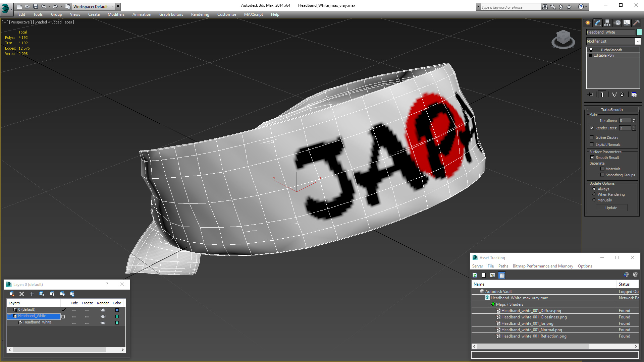
Task: Click Create New Layer icon in Layer dialog
Action: 12,294
